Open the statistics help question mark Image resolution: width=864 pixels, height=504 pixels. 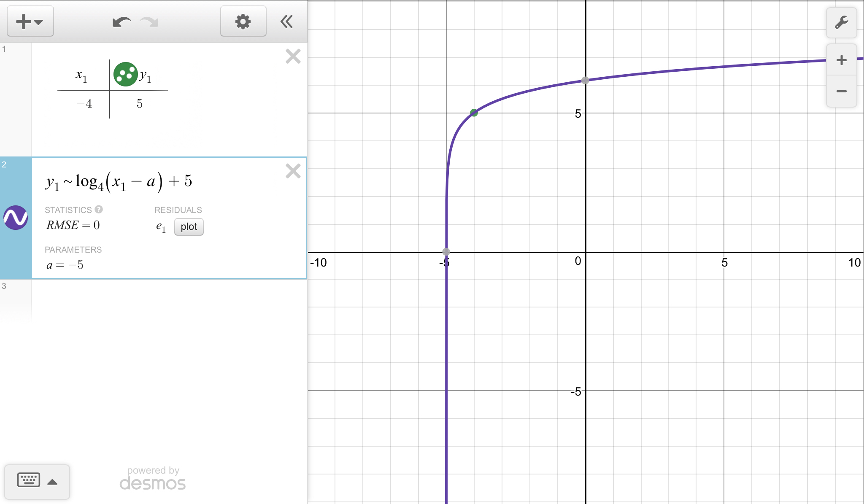pos(99,209)
